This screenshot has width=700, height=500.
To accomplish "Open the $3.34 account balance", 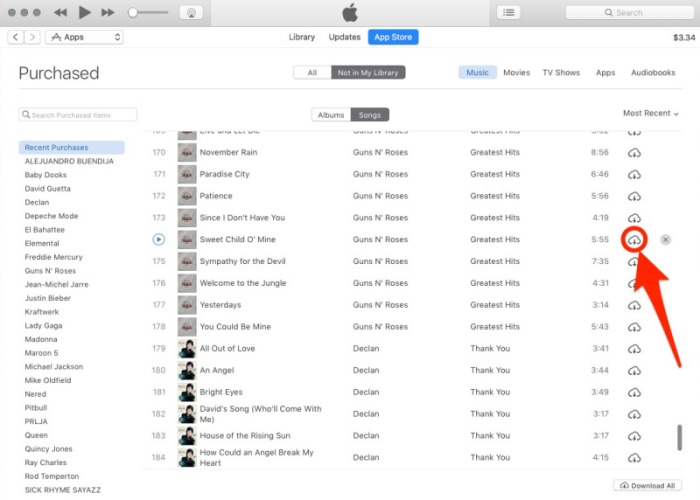I will click(684, 38).
